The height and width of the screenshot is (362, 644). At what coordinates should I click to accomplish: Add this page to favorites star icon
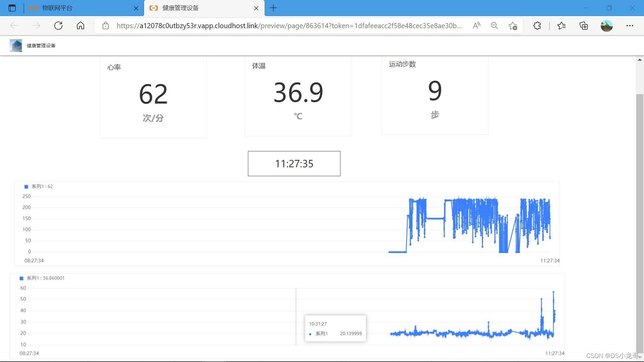click(x=513, y=26)
